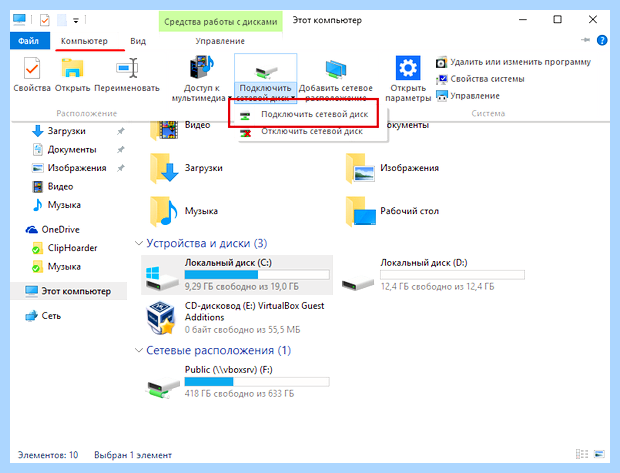The image size is (620, 473).
Task: Collapse the Сетевые расположения group
Action: pyautogui.click(x=138, y=350)
